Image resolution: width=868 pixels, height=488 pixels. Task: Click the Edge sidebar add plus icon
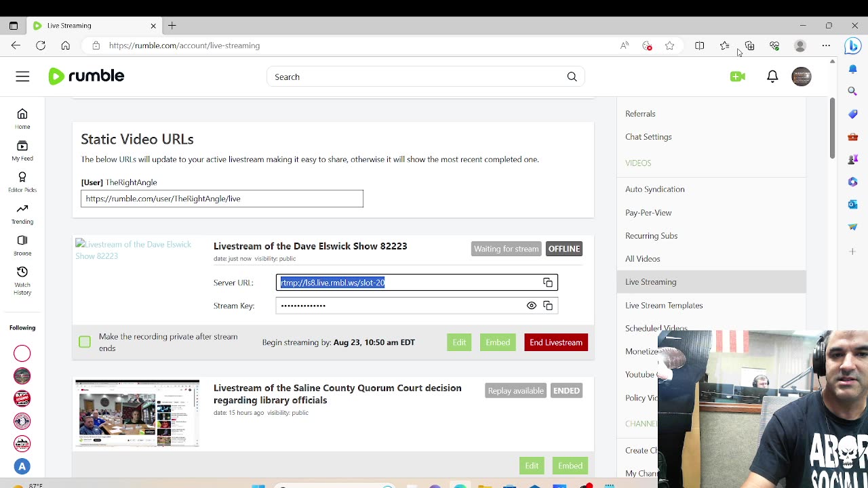coord(853,251)
